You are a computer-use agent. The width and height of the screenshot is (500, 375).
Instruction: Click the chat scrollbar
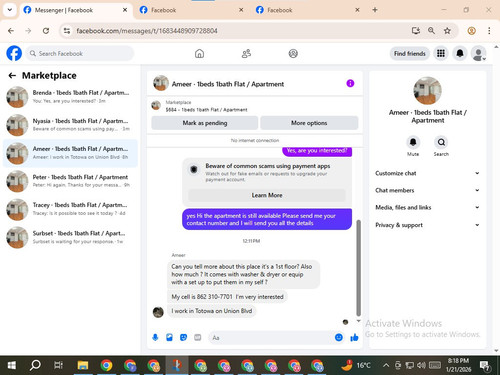(x=359, y=268)
